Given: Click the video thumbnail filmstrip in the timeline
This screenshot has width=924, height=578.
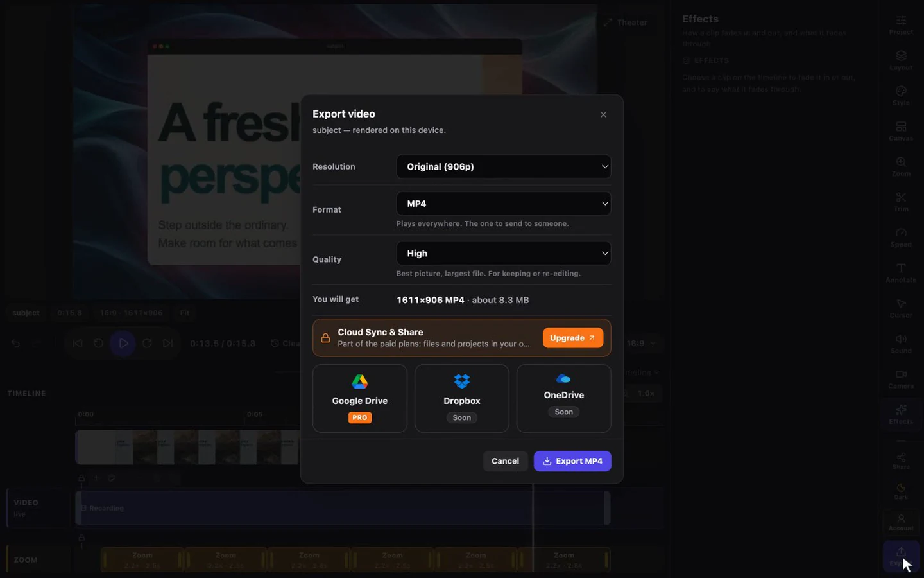Looking at the screenshot, I should tap(188, 447).
